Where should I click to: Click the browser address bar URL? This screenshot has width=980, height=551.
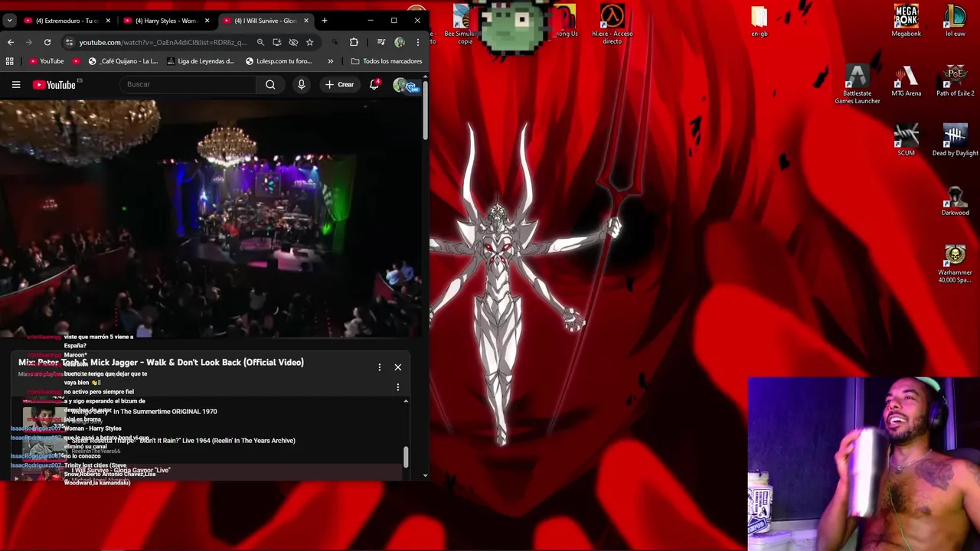pos(162,42)
